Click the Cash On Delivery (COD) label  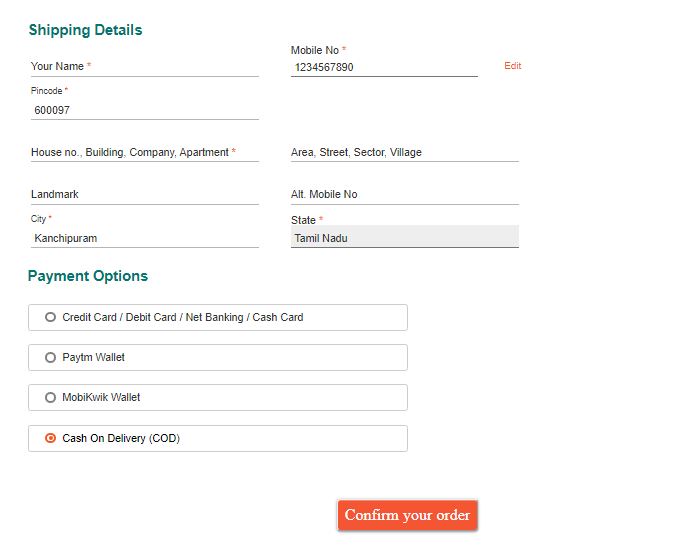pos(121,438)
